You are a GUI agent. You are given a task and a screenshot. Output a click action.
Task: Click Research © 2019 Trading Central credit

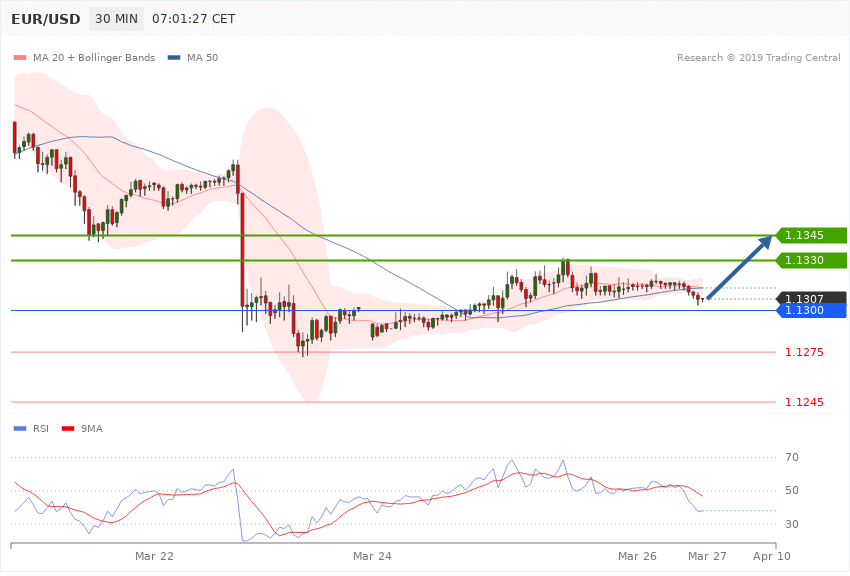click(758, 57)
